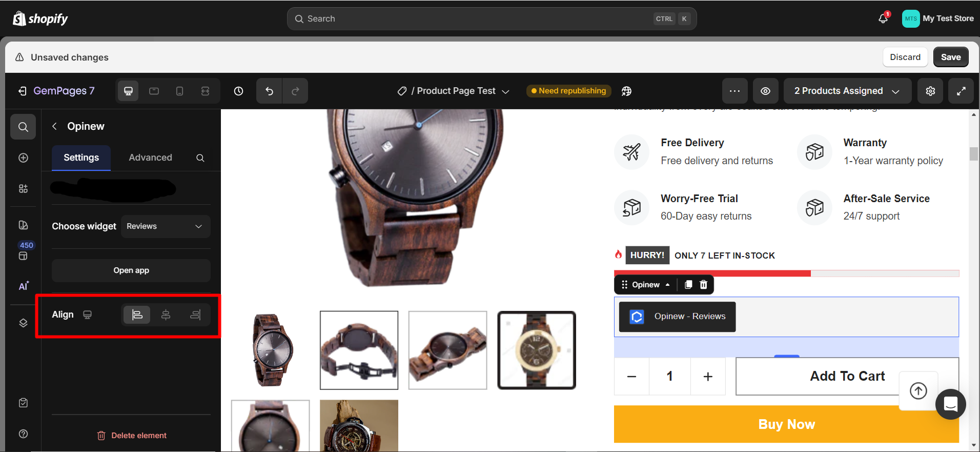Switch to the Advanced tab
Image resolution: width=980 pixels, height=452 pixels.
tap(150, 158)
